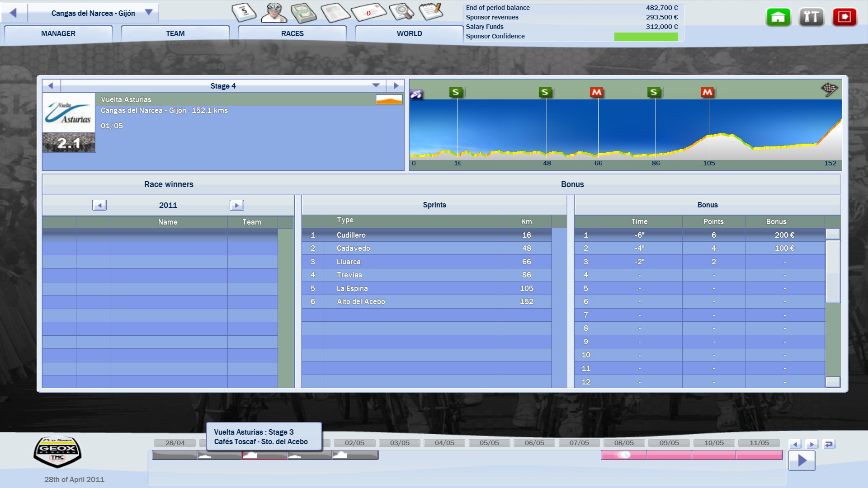Go to previous year before 2011
Screen dimensions: 868x488
tap(99, 205)
